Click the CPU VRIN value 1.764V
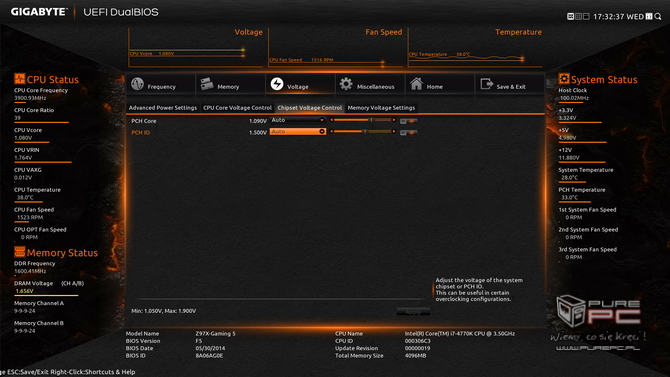This screenshot has height=377, width=670. [x=23, y=158]
